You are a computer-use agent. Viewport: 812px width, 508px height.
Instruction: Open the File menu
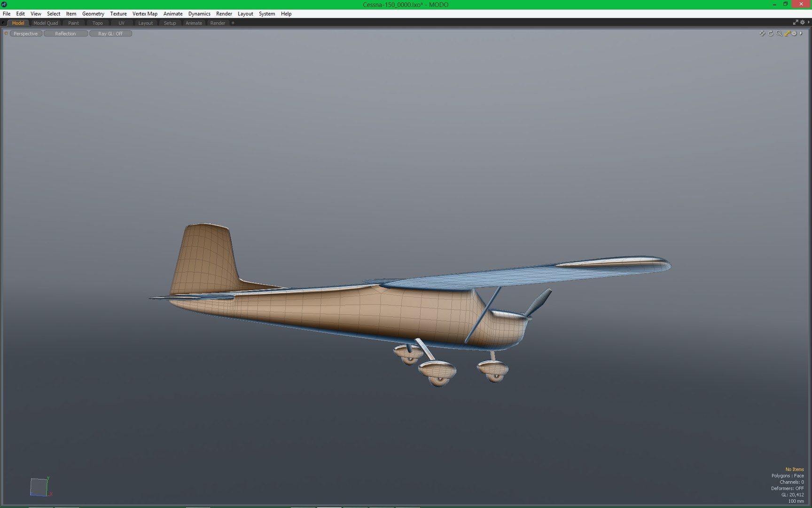tap(7, 14)
